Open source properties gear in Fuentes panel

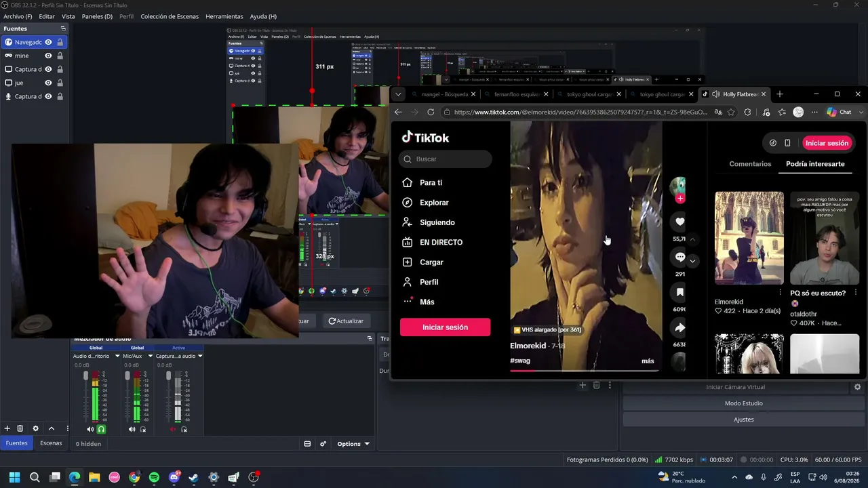(36, 428)
